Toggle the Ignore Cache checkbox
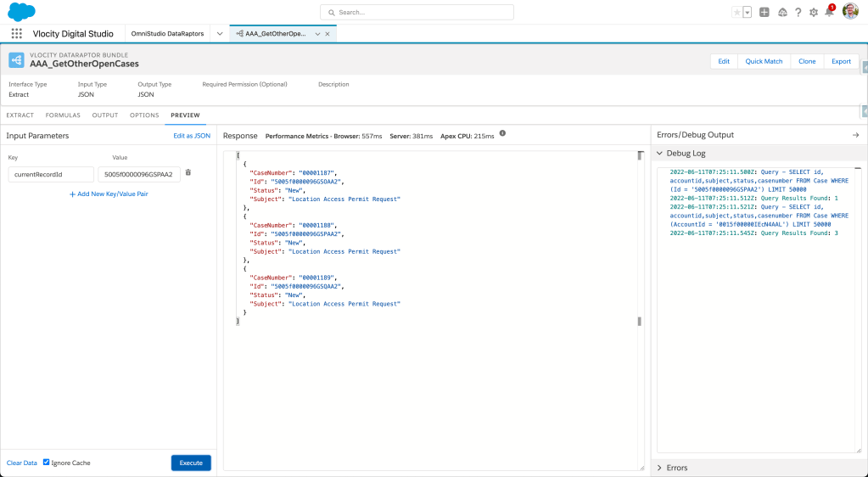 pos(47,463)
